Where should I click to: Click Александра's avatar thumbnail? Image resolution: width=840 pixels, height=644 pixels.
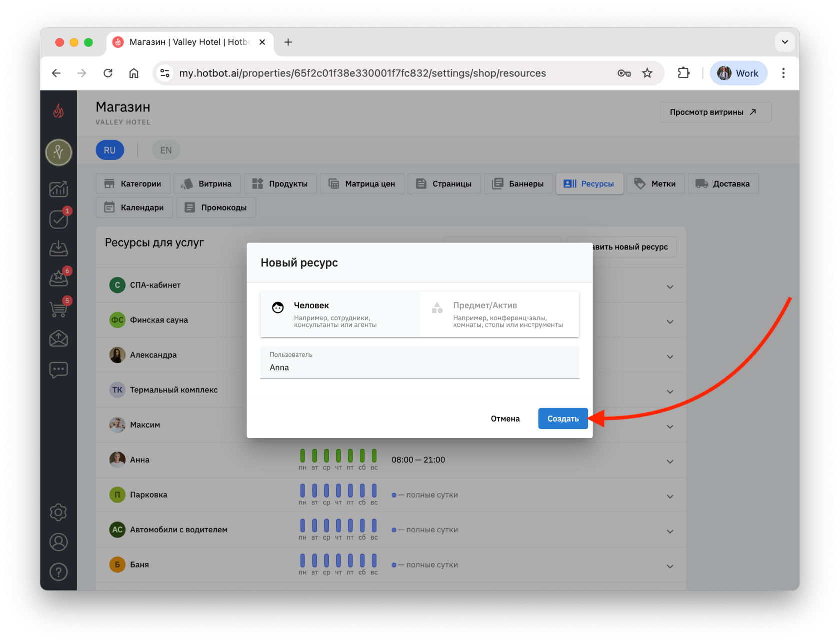pos(117,355)
